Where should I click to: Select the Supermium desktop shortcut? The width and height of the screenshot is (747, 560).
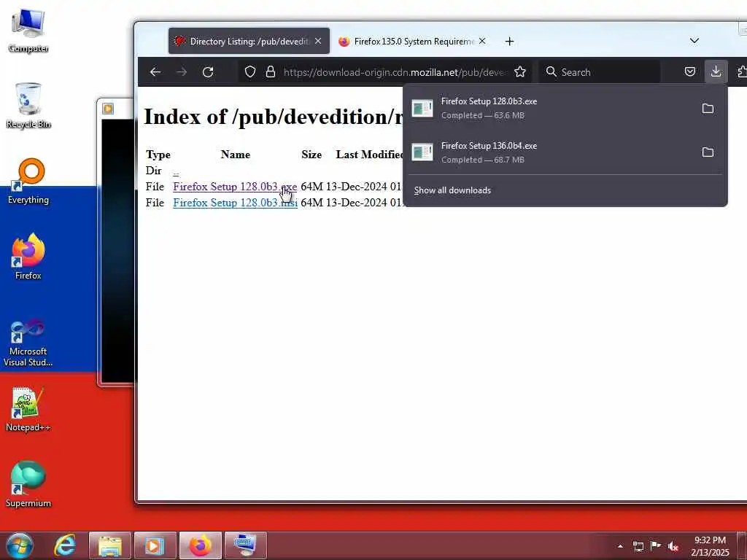tap(28, 484)
